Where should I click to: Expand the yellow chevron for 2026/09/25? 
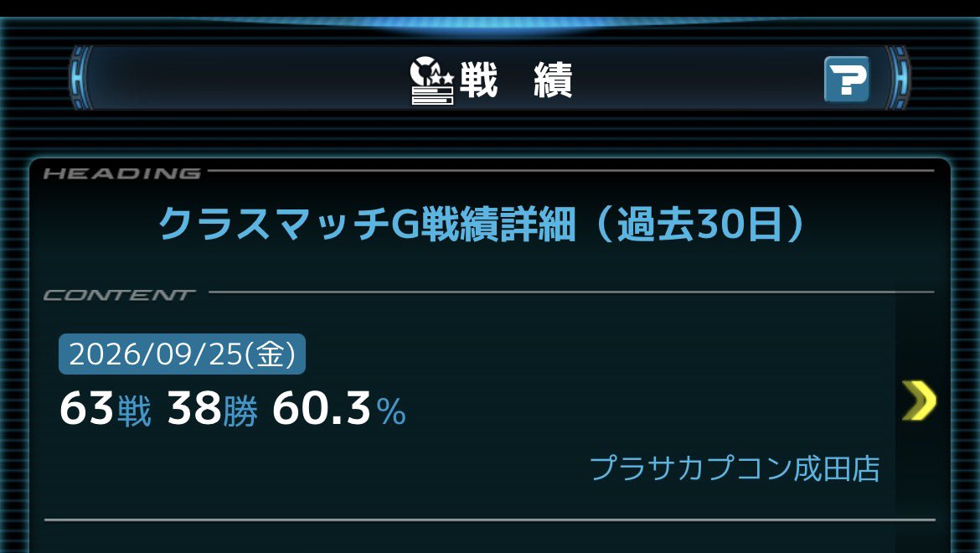coord(920,400)
